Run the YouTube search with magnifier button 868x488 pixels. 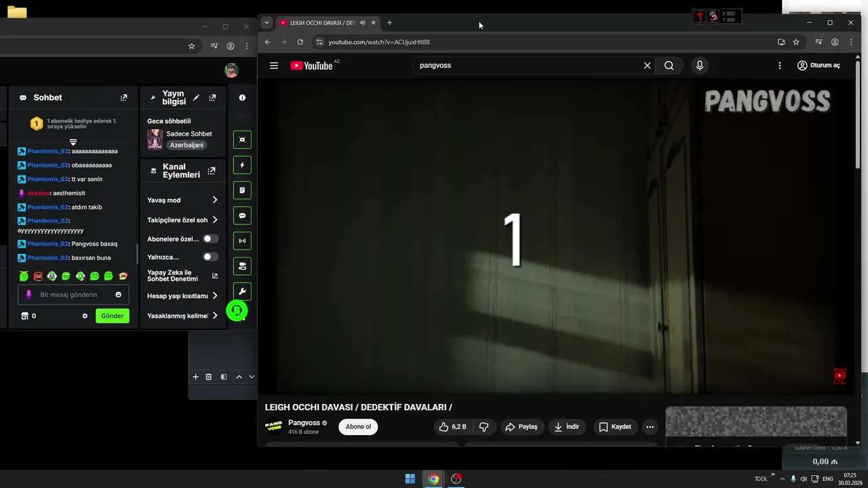coord(669,66)
